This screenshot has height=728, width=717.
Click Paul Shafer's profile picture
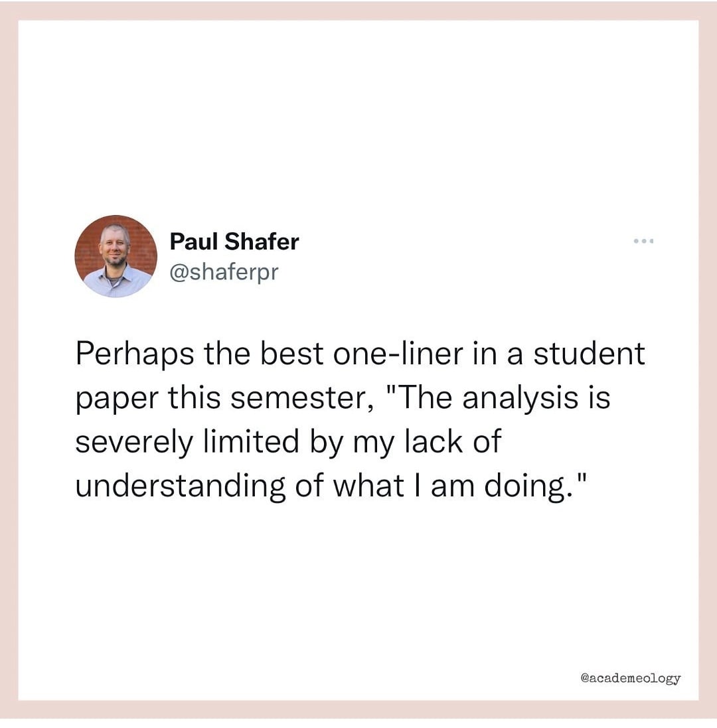click(x=116, y=256)
